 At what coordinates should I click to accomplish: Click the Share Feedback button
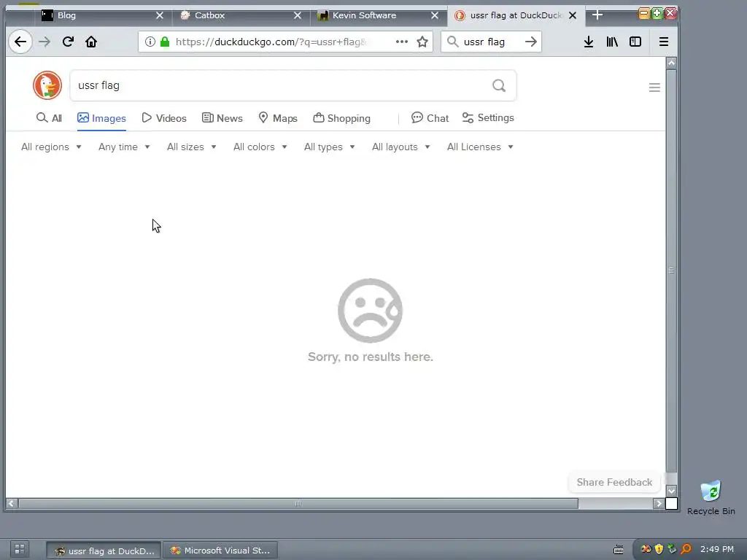(x=614, y=483)
